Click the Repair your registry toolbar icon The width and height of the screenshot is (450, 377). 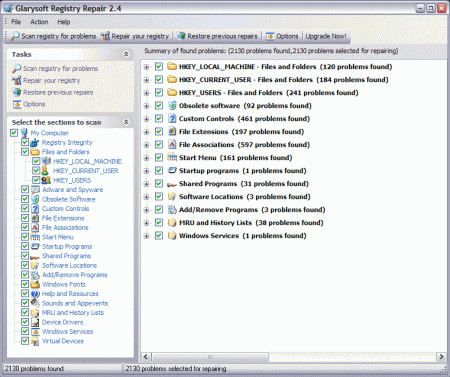[x=105, y=36]
